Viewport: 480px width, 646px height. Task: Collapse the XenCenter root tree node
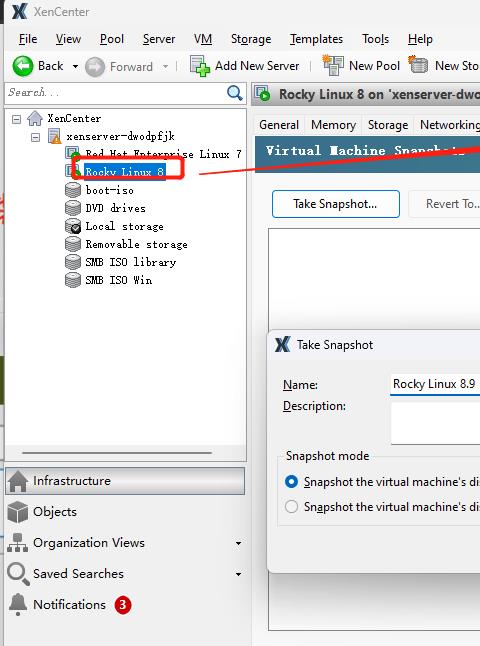(16, 119)
